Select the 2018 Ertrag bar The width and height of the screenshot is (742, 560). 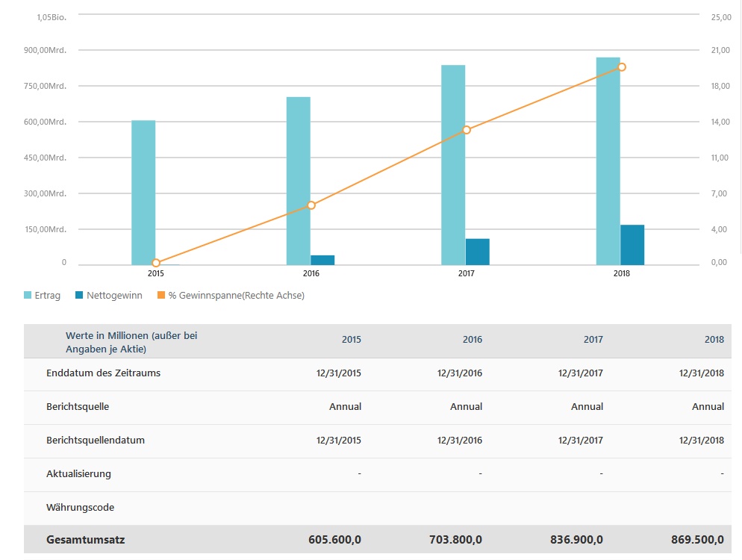pos(608,161)
